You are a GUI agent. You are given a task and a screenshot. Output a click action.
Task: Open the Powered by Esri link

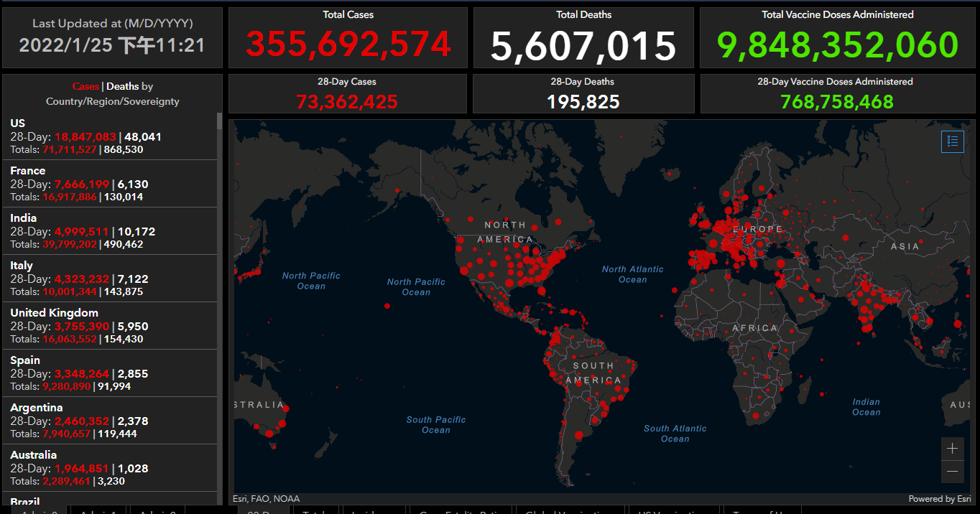click(940, 499)
